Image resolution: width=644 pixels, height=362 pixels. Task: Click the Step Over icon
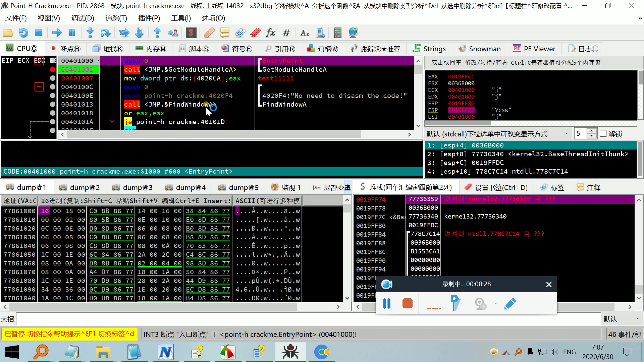[x=105, y=33]
